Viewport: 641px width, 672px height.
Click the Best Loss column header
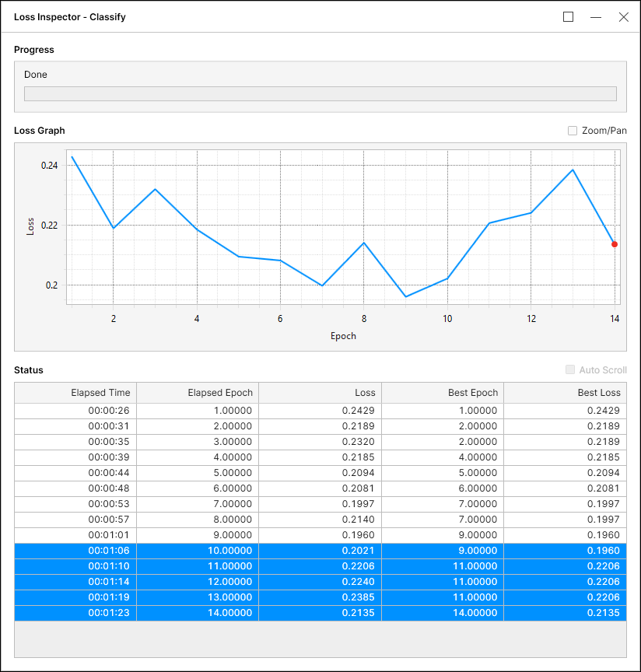point(565,393)
